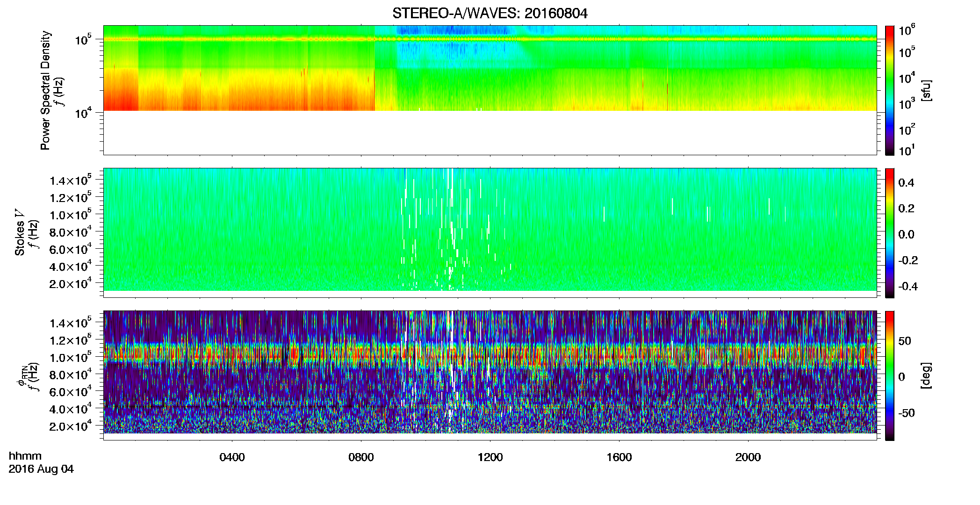The width and height of the screenshot is (980, 505).
Task: Click the power spectral density color bar
Action: tap(889, 90)
